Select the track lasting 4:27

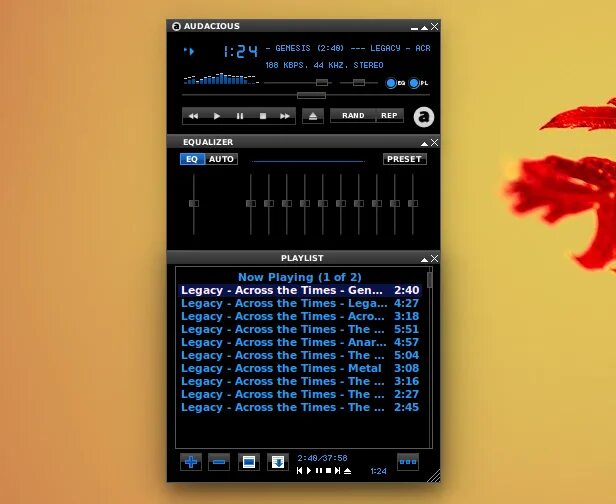click(x=300, y=303)
